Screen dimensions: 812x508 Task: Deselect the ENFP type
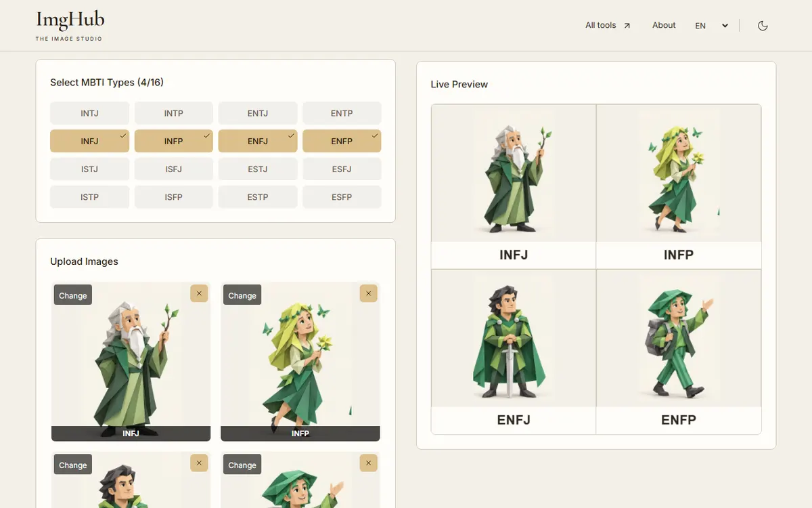click(342, 141)
